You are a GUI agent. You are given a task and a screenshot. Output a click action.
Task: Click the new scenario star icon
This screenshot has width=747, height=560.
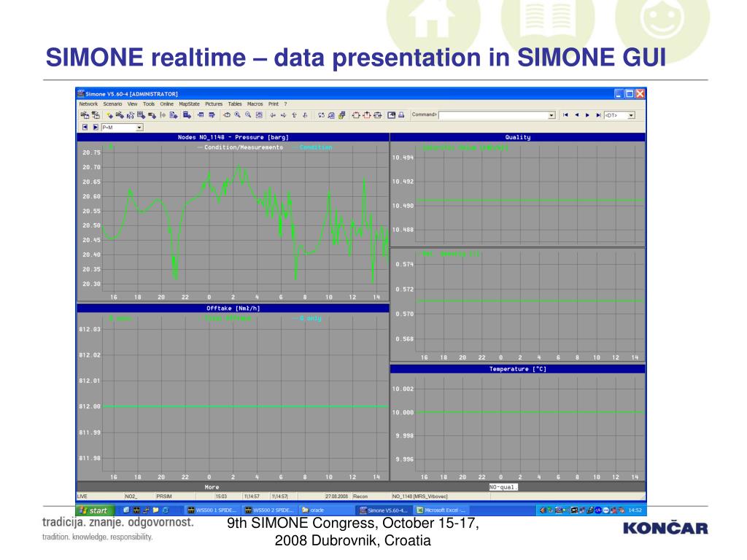(109, 115)
